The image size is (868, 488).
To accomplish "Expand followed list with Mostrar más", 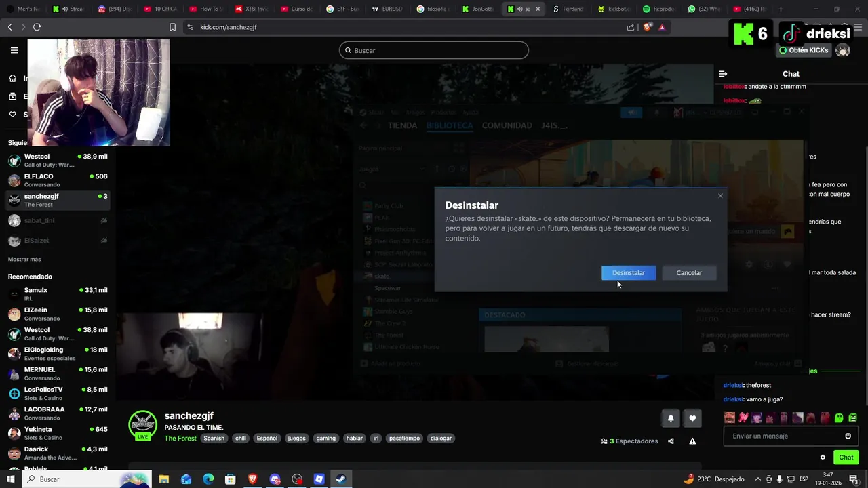I will click(x=24, y=260).
